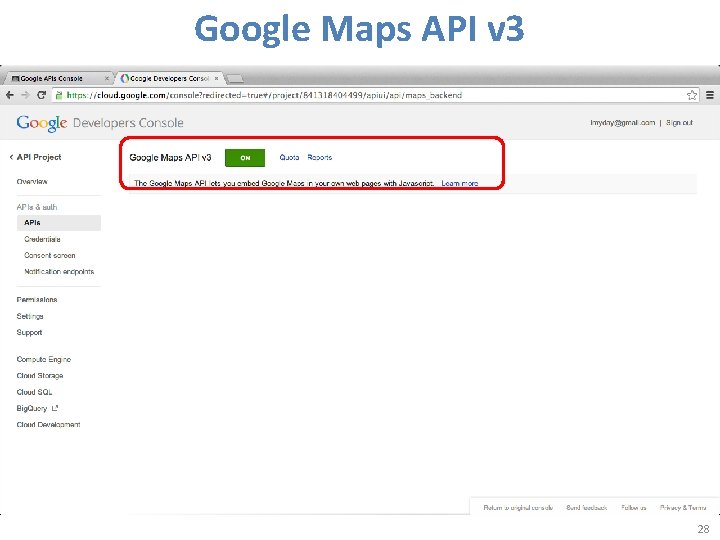This screenshot has width=720, height=540.
Task: Click Return to original console link
Action: pyautogui.click(x=518, y=507)
